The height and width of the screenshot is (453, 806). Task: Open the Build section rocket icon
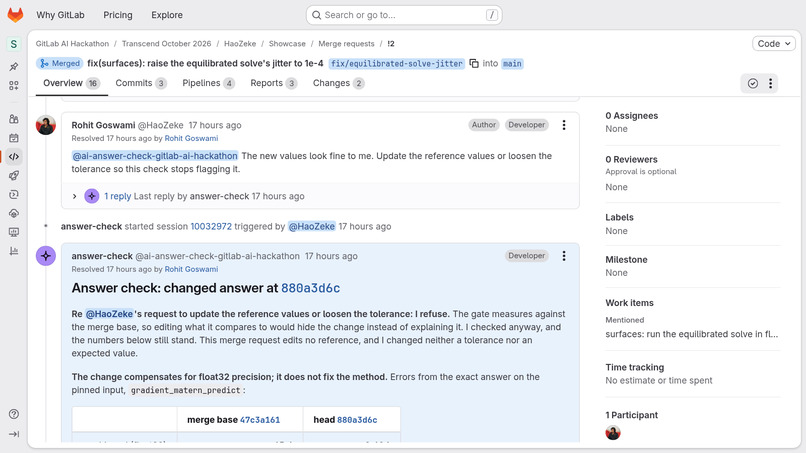tap(14, 175)
